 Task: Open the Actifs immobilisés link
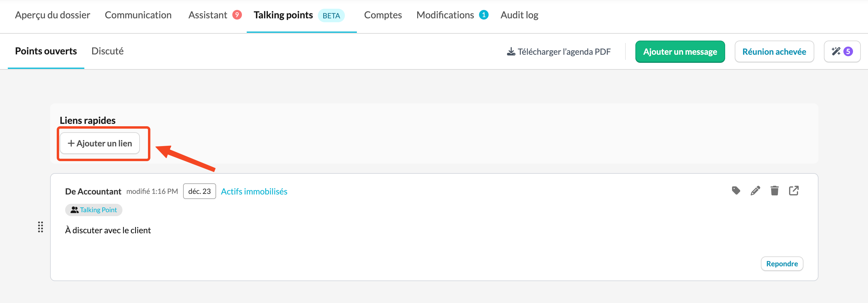(x=254, y=191)
